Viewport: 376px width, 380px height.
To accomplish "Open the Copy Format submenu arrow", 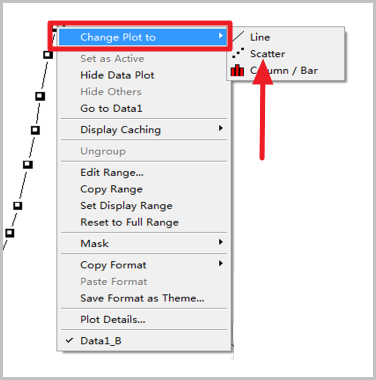I will click(x=221, y=263).
